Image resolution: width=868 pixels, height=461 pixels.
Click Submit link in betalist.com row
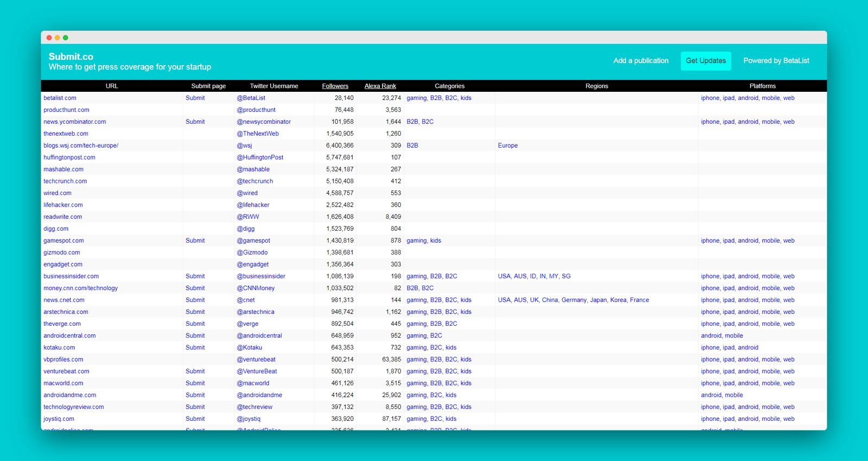pos(195,98)
